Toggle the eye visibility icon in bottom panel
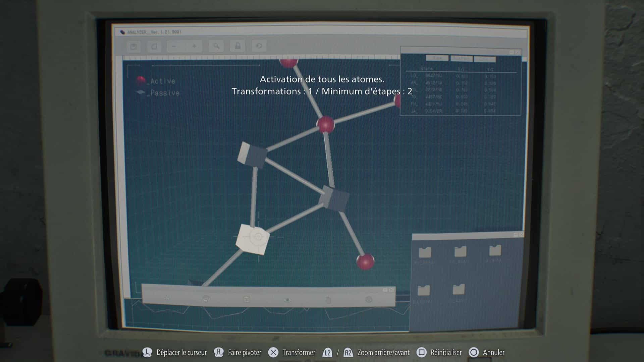 [288, 300]
